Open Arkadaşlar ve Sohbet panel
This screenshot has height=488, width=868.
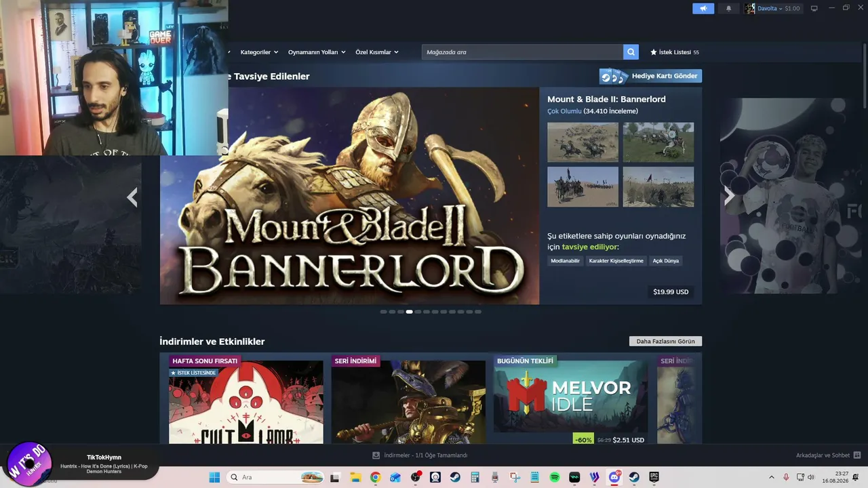[828, 455]
